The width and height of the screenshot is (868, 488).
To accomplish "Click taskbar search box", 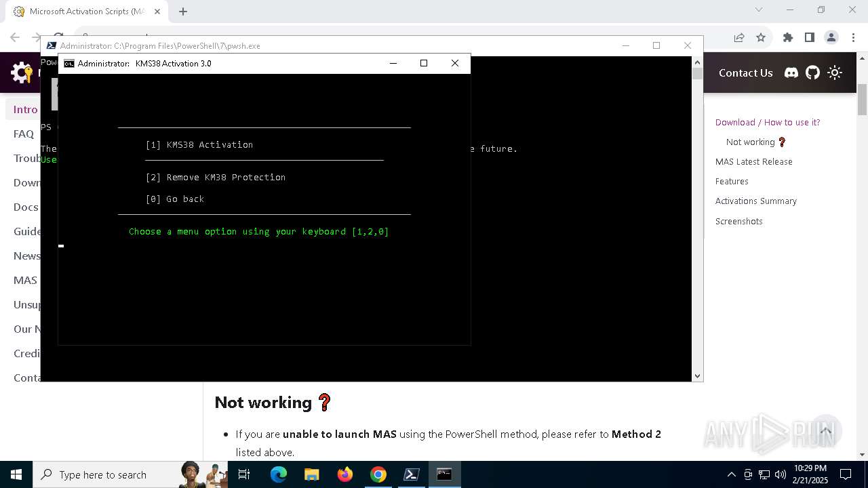I will tap(131, 474).
